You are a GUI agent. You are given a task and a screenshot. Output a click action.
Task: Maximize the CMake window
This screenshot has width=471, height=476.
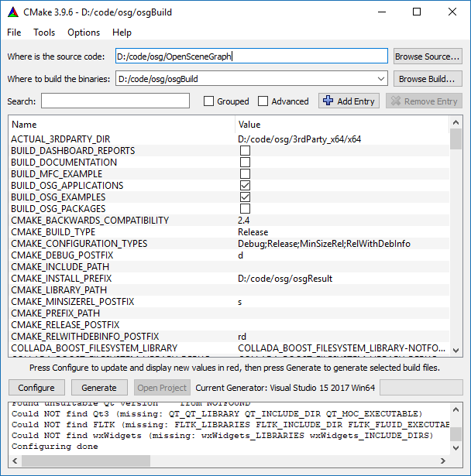pos(417,12)
